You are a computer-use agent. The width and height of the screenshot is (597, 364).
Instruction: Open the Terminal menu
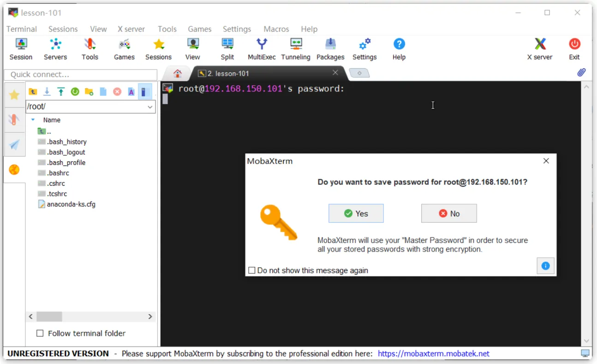tap(22, 29)
